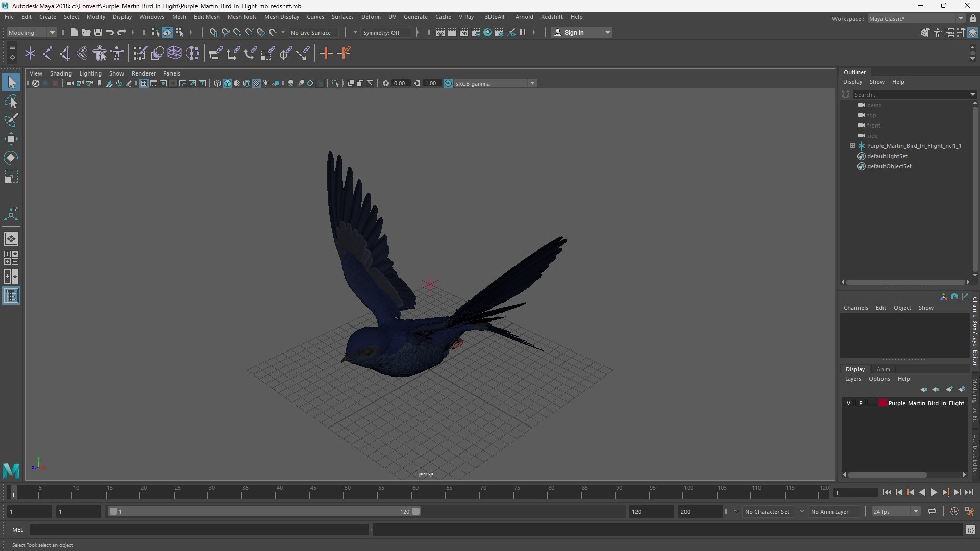Click the Redo arrow icon
The image size is (980, 551).
(121, 32)
